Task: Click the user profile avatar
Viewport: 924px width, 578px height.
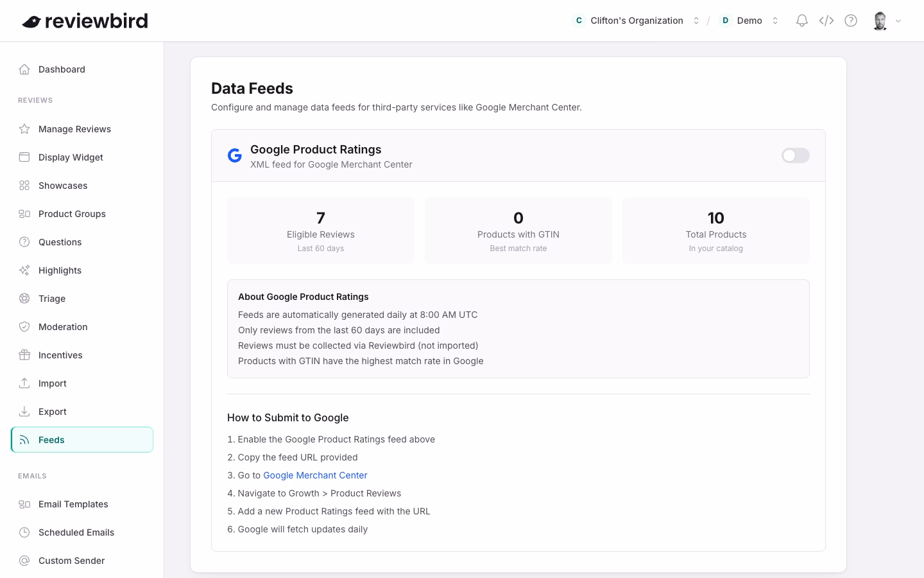Action: [x=880, y=21]
